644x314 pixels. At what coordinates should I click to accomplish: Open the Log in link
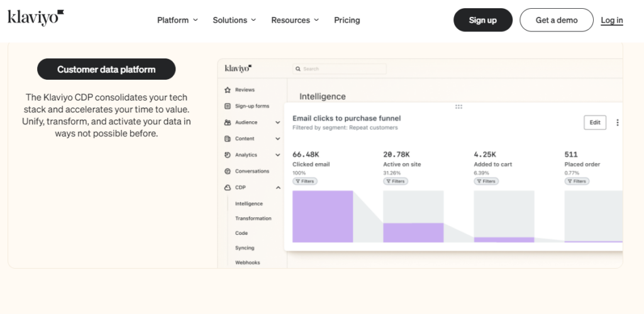(612, 20)
